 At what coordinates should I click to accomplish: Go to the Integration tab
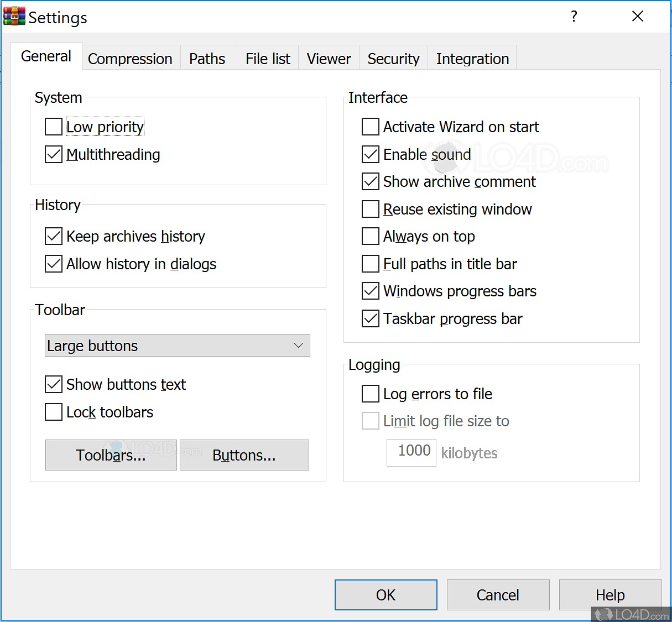pos(472,59)
